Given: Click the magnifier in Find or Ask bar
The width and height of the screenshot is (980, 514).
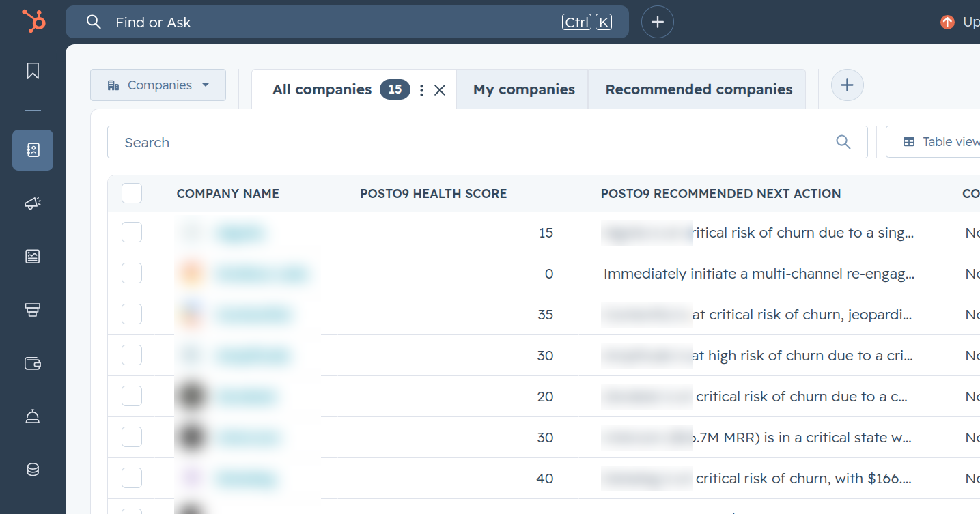Looking at the screenshot, I should [94, 22].
